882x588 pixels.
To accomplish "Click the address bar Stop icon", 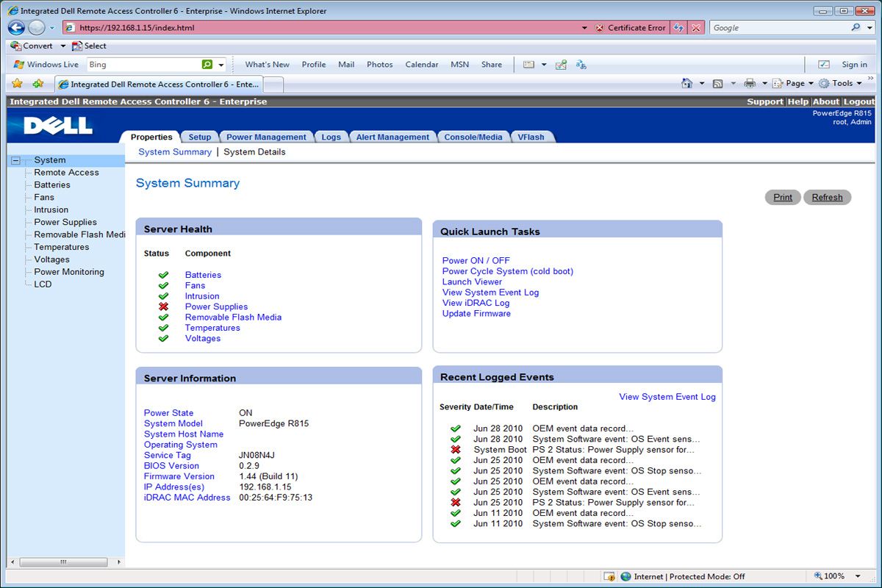I will (x=696, y=28).
